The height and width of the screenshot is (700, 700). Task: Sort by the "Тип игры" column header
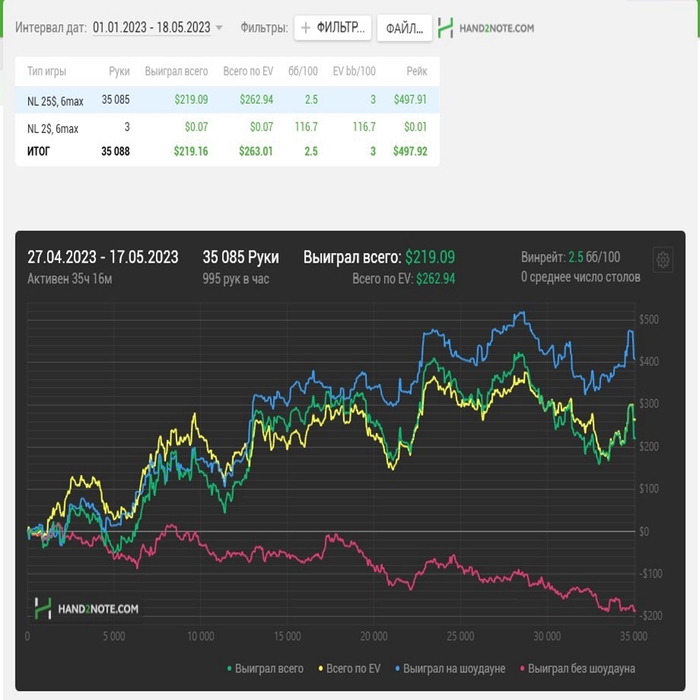(49, 71)
